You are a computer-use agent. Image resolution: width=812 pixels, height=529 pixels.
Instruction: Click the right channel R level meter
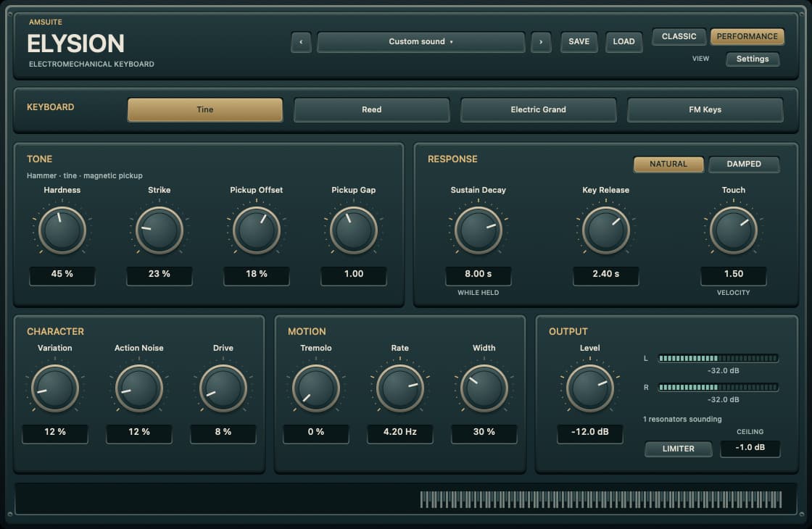(718, 387)
